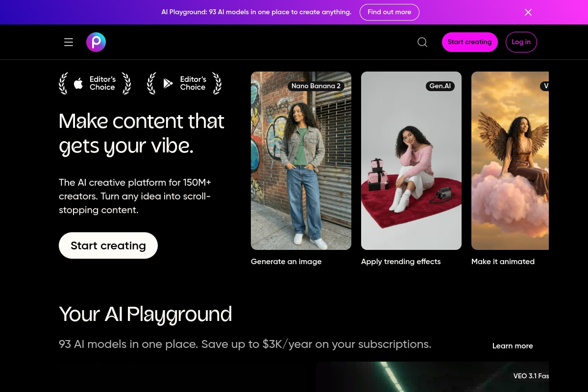Open the hamburger navigation menu
The image size is (588, 392).
69,42
